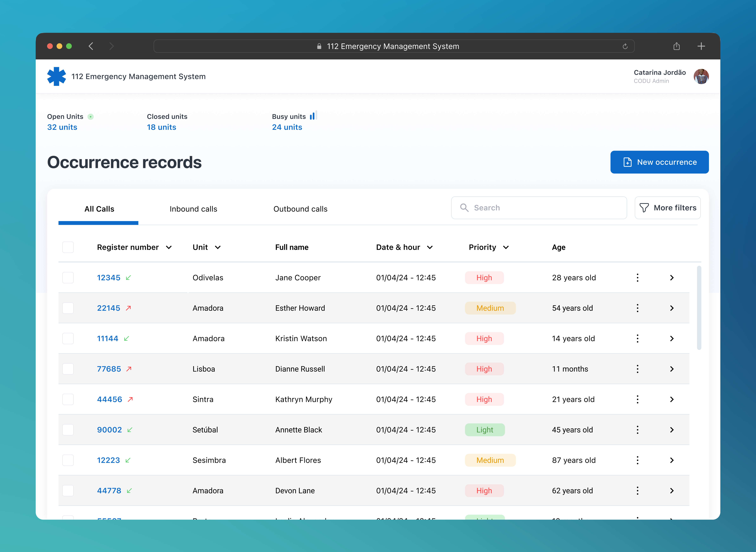Click the browser forward arrow
The height and width of the screenshot is (552, 756).
[112, 46]
